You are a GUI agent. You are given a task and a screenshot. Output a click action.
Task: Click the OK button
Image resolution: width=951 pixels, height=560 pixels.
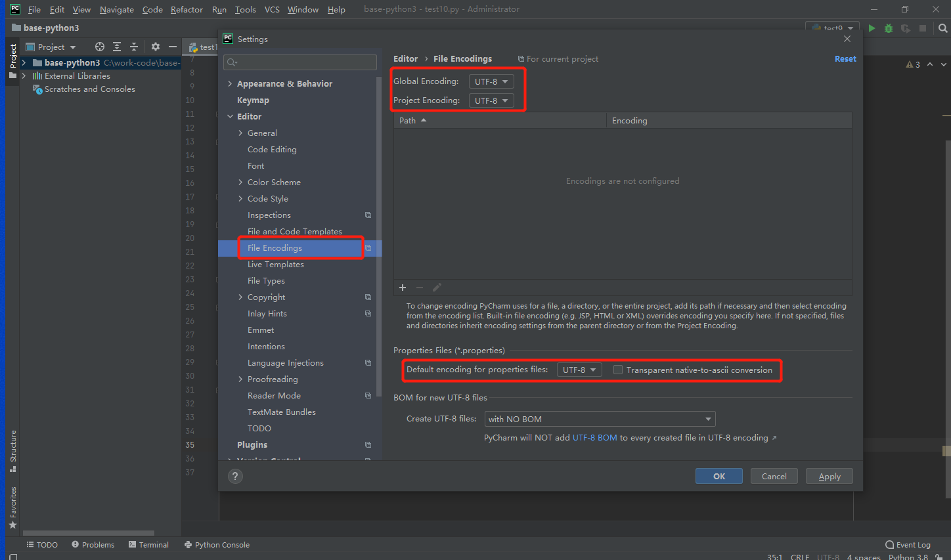pyautogui.click(x=719, y=476)
